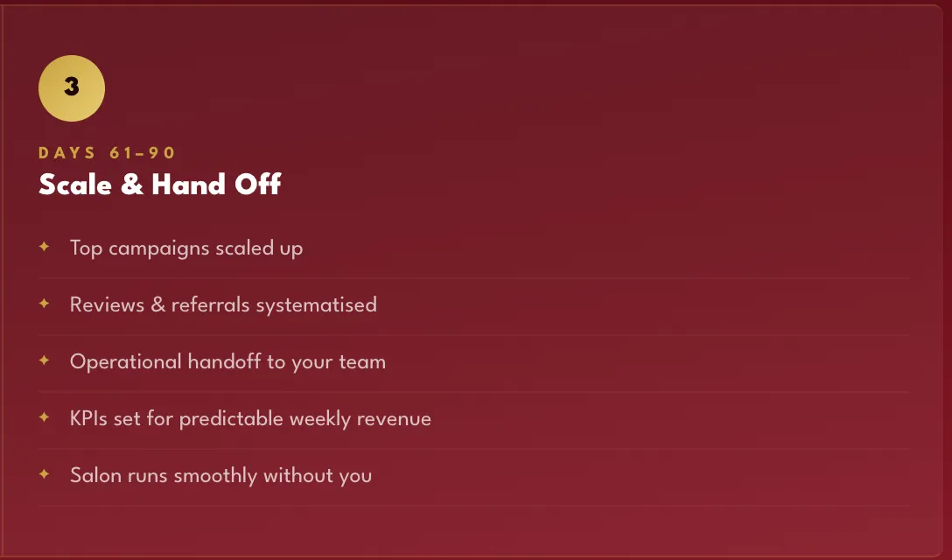Click the sparkle icon beside Salon runs smoothly
The image size is (952, 560).
(45, 473)
